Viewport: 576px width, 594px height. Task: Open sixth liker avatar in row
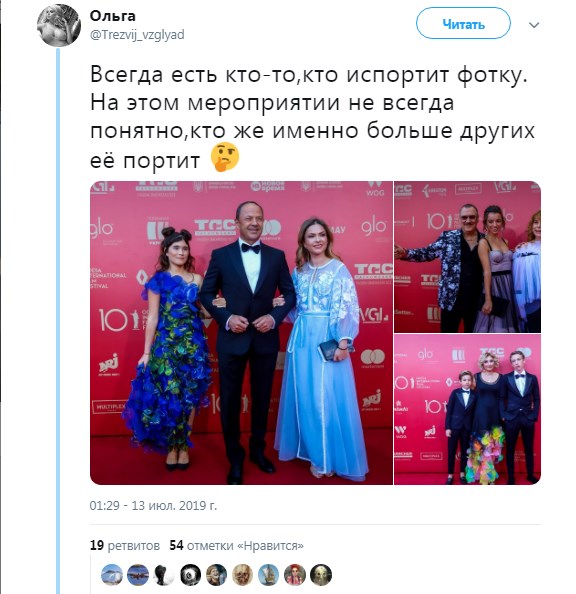243,574
